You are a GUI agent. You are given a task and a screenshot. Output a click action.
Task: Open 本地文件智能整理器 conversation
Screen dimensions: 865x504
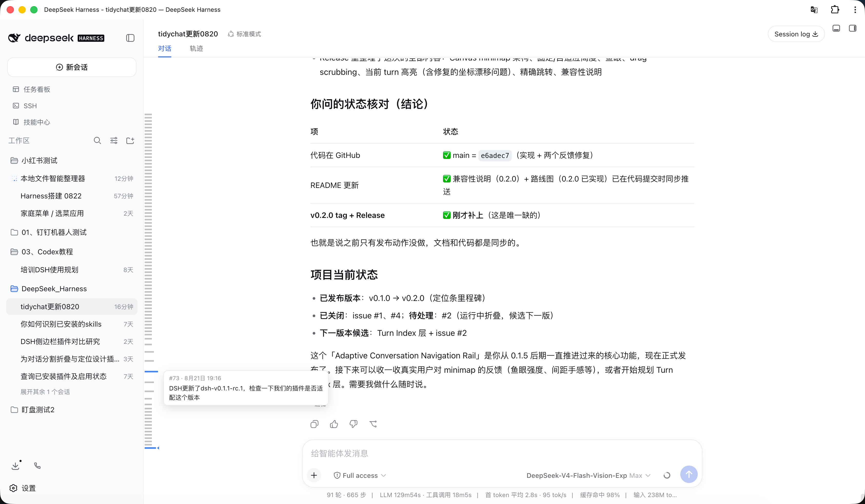(72, 178)
